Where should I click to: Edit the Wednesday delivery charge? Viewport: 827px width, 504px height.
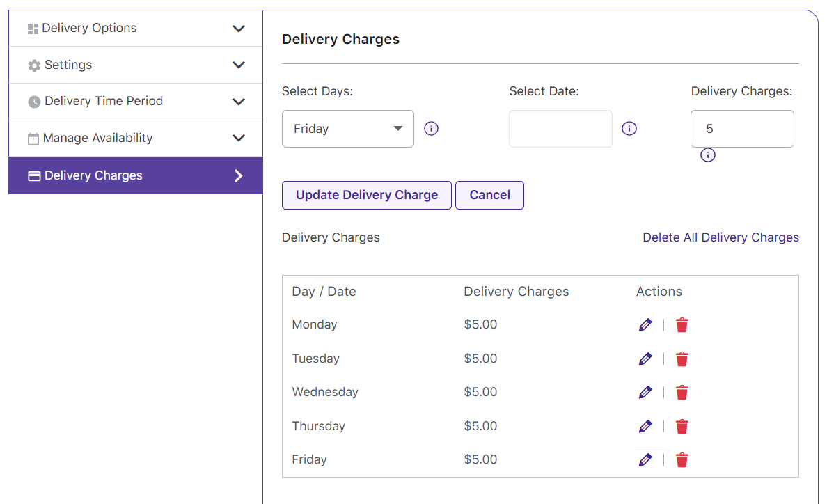pyautogui.click(x=645, y=392)
